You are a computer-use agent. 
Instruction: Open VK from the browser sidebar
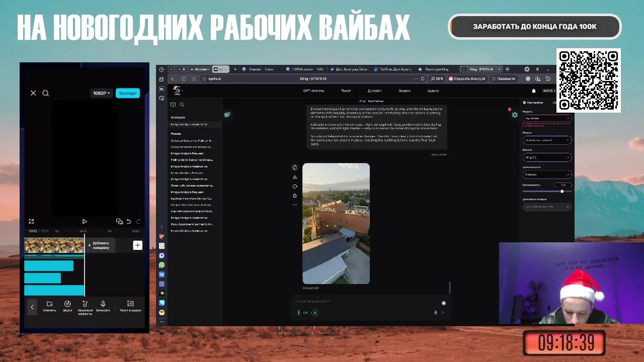coord(162,275)
